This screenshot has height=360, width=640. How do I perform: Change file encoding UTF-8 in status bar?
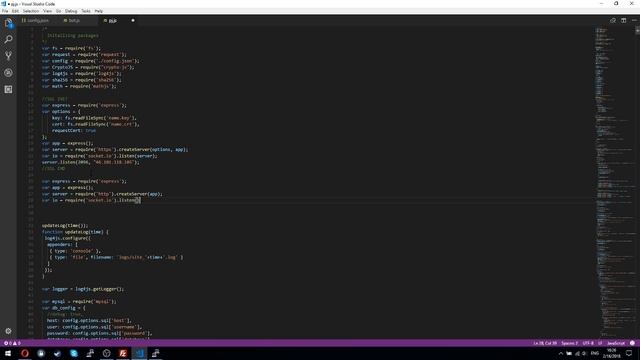[x=588, y=343]
